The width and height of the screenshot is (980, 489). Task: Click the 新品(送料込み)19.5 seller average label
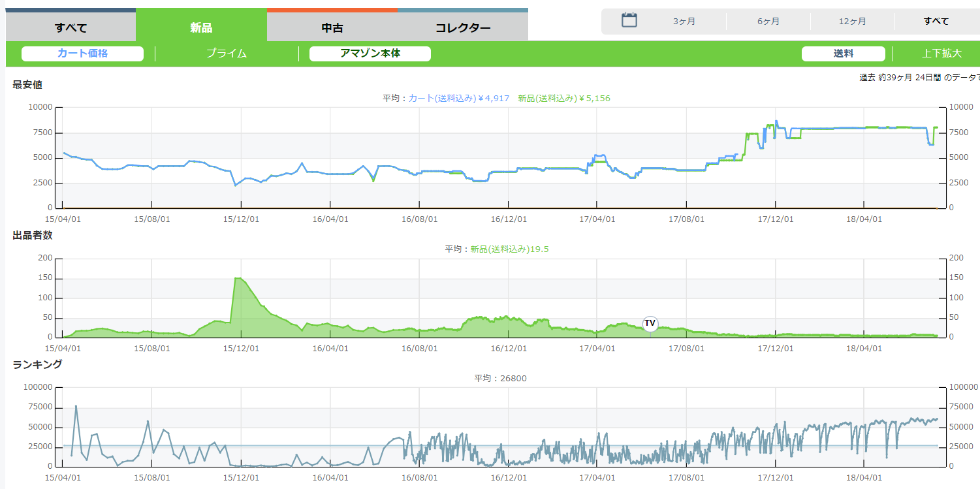click(509, 249)
